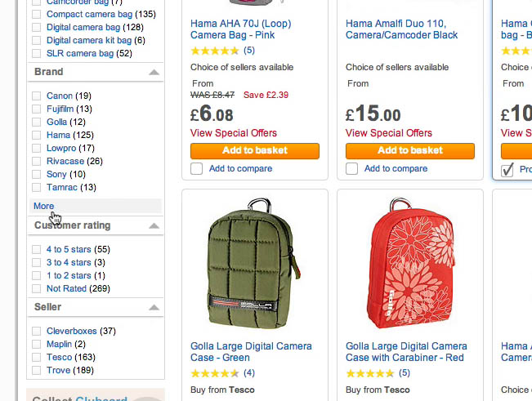Open SLR camera bag category link
The image size is (532, 401).
point(79,53)
